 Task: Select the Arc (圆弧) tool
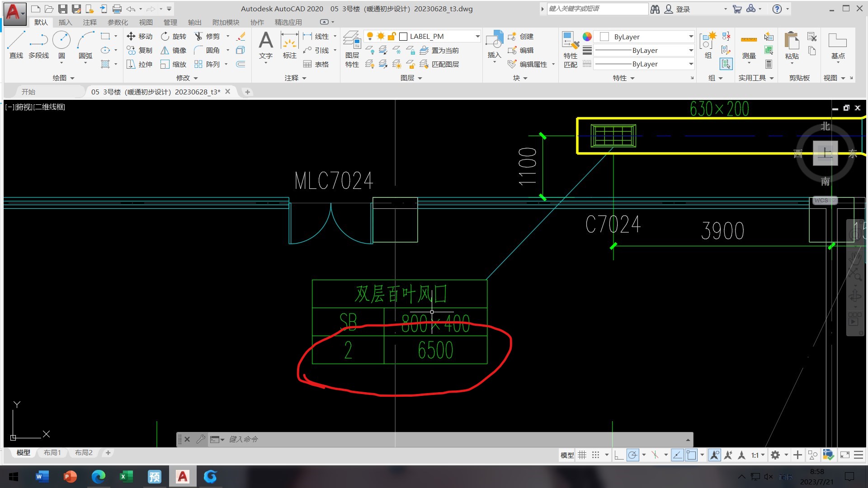tap(85, 45)
